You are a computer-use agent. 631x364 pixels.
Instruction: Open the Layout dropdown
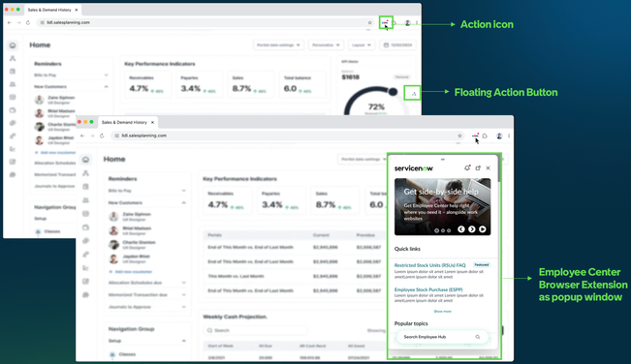(x=362, y=45)
